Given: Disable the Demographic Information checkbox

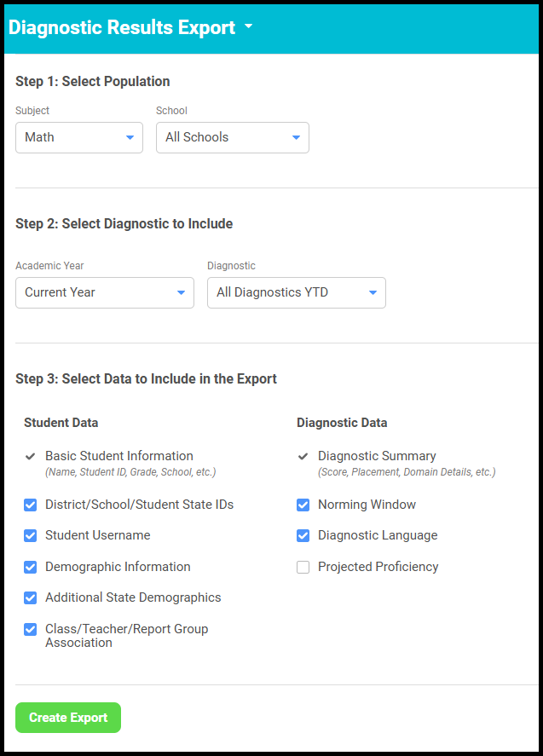Looking at the screenshot, I should coord(31,567).
